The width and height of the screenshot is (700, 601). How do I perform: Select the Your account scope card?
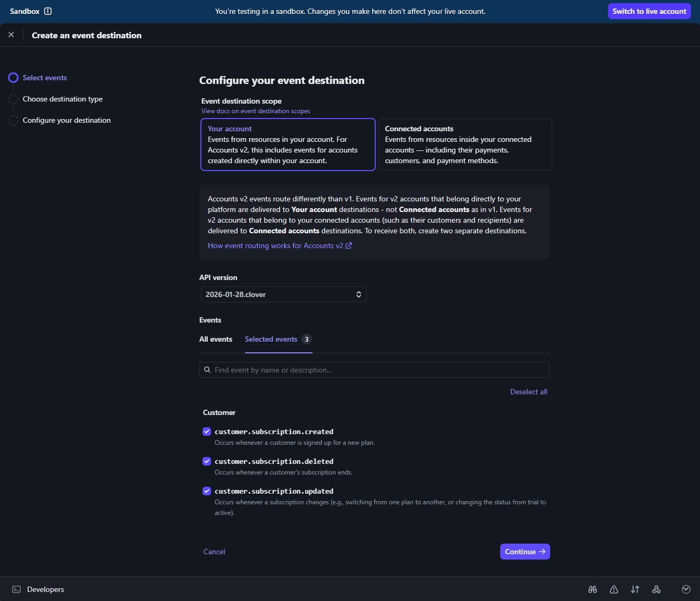click(288, 145)
